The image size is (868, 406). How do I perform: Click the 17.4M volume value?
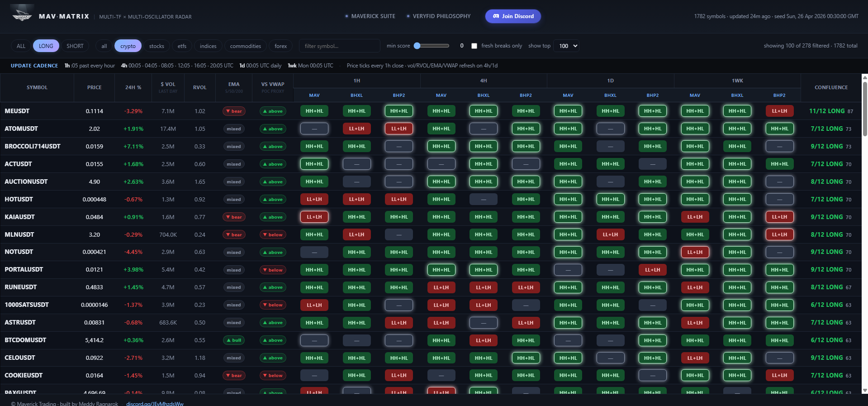tap(168, 129)
